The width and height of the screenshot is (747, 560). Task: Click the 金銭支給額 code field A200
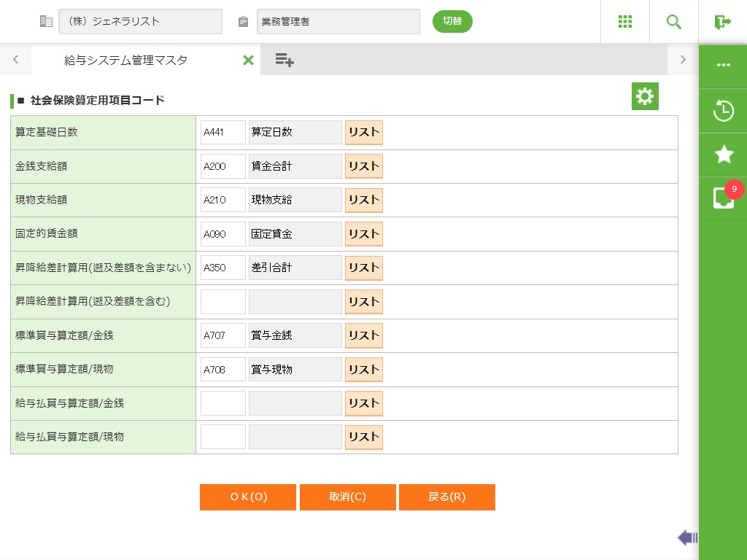(x=222, y=166)
